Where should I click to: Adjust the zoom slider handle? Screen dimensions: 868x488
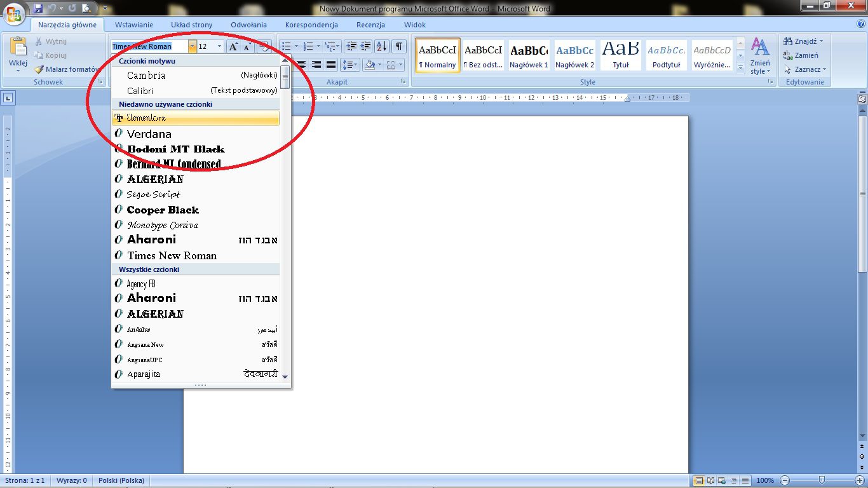click(822, 480)
